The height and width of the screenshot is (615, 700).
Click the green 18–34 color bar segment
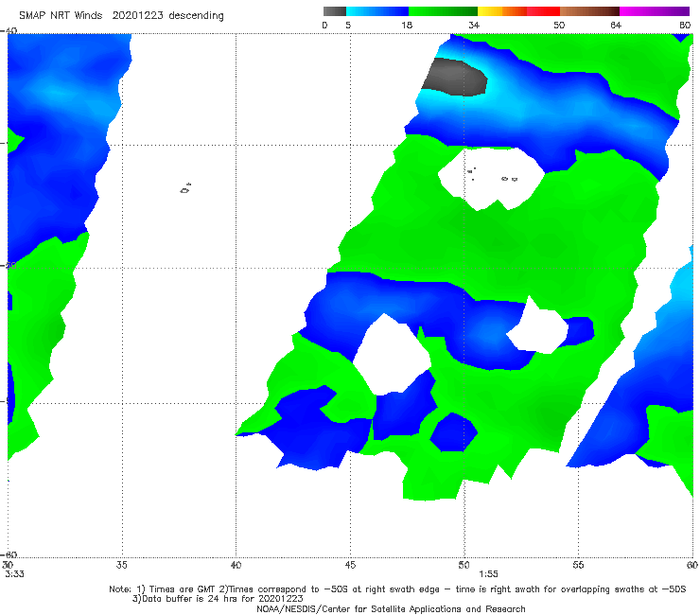[x=444, y=11]
